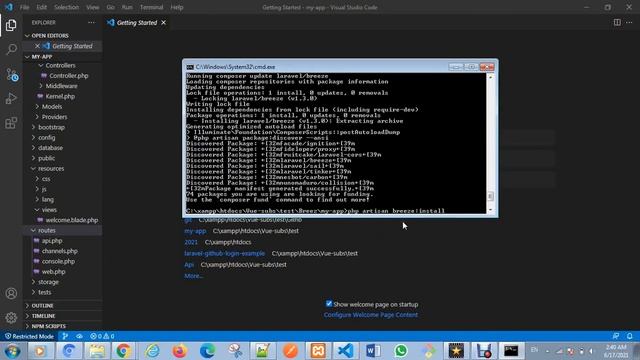Viewport: 640px width, 360px height.
Task: Open the Source Control view
Action: point(11,74)
